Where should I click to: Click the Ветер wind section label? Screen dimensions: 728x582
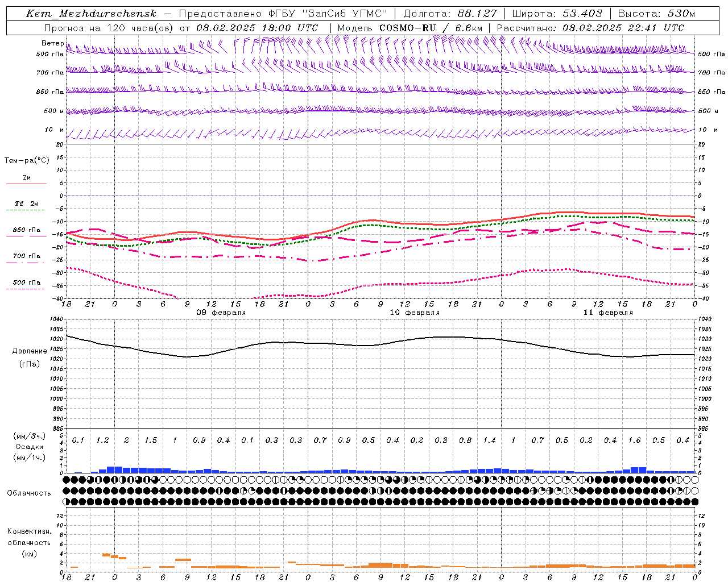[x=53, y=43]
